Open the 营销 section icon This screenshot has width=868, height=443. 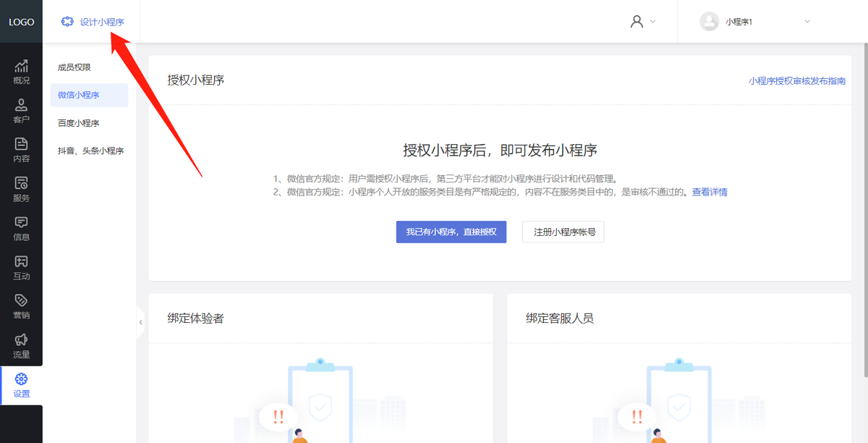click(x=21, y=307)
